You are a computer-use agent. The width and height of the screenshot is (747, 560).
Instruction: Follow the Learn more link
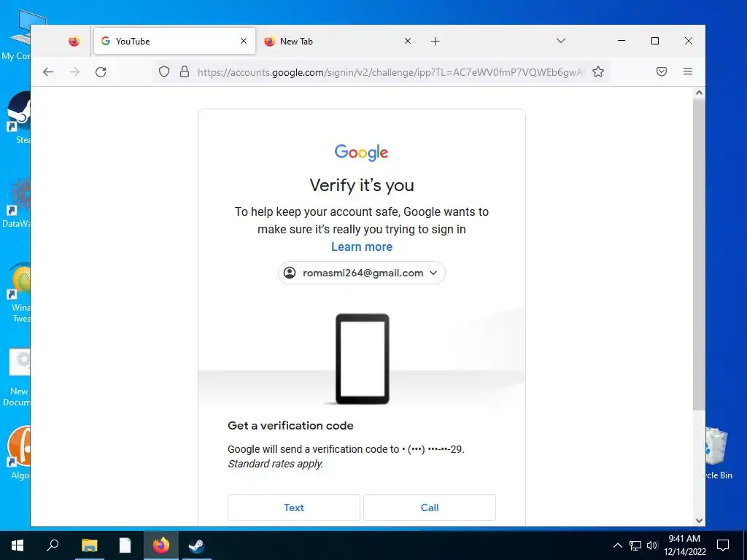click(362, 246)
